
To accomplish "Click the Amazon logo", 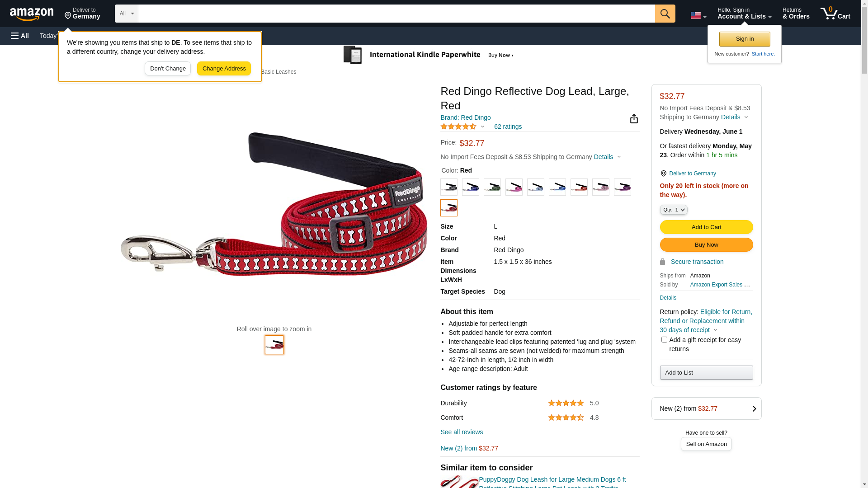I will point(32,14).
